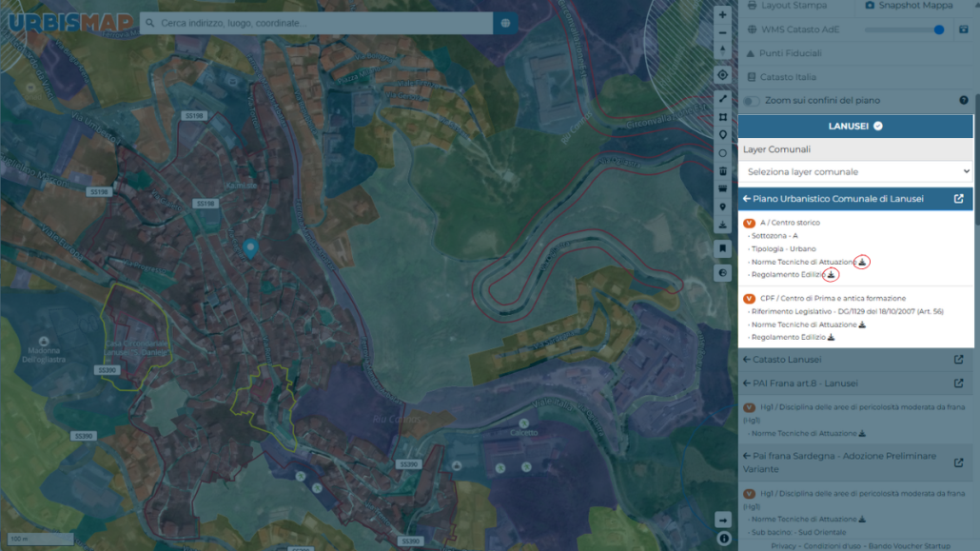
Task: Click the Sottozona - A text row
Action: [x=774, y=236]
